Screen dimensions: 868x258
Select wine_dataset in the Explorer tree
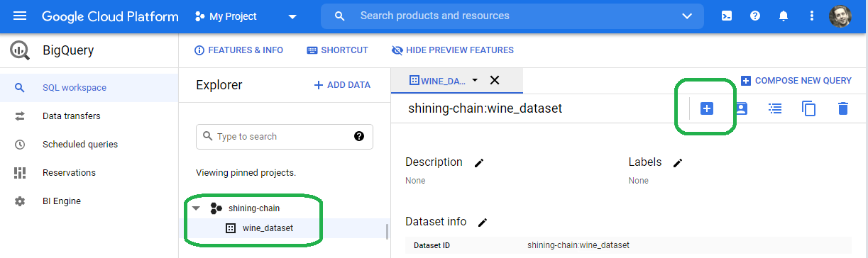[268, 228]
